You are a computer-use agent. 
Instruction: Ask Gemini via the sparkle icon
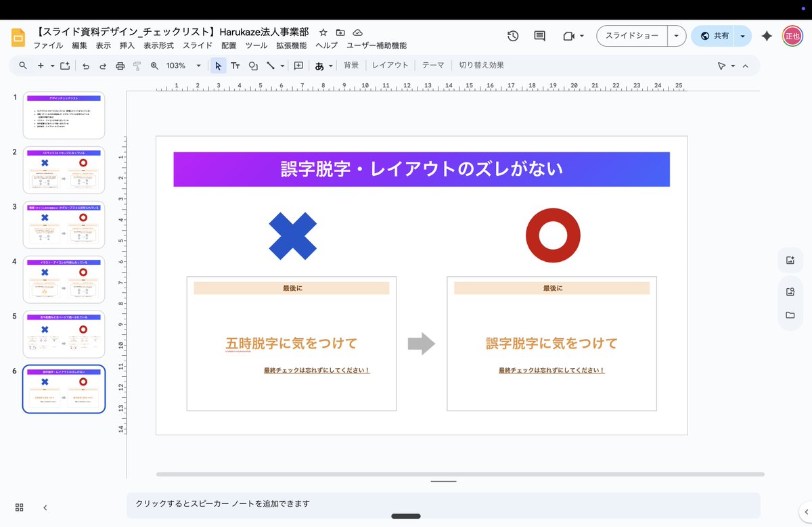(767, 37)
